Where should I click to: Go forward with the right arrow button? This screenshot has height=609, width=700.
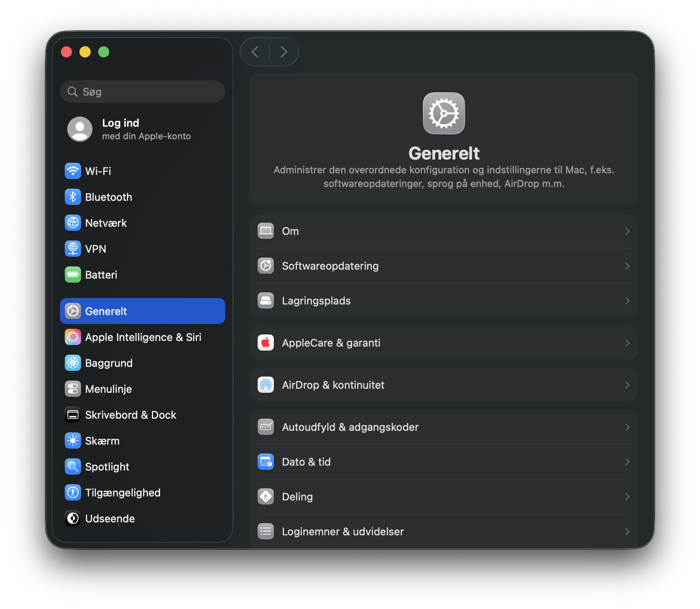(284, 52)
